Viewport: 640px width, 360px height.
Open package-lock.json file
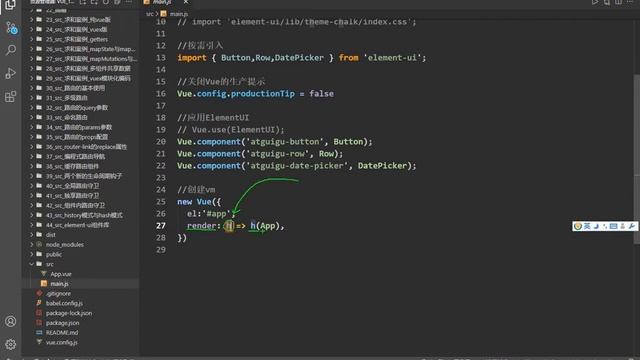pos(69,313)
